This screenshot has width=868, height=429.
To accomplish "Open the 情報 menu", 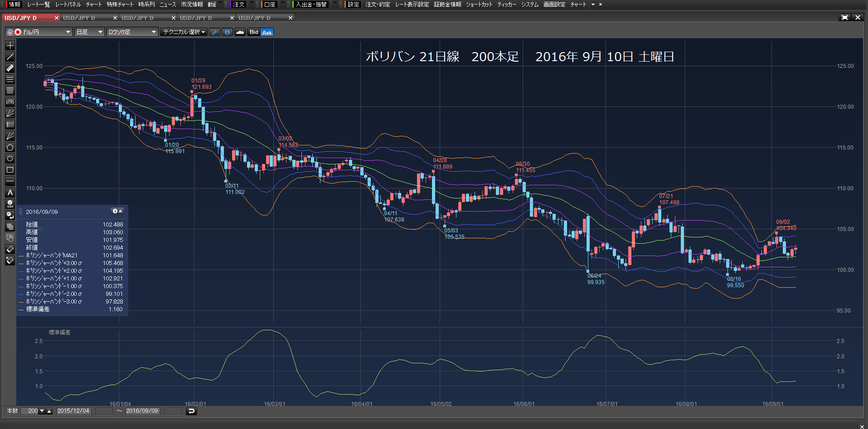I will [14, 5].
